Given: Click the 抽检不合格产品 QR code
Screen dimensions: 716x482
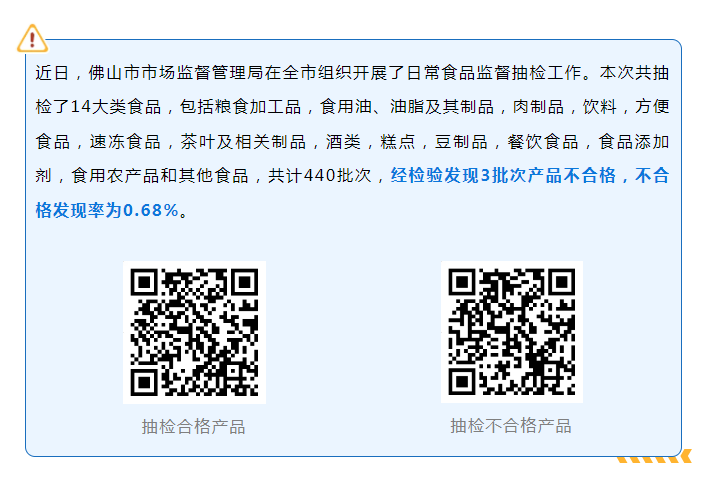Looking at the screenshot, I should click(512, 332).
